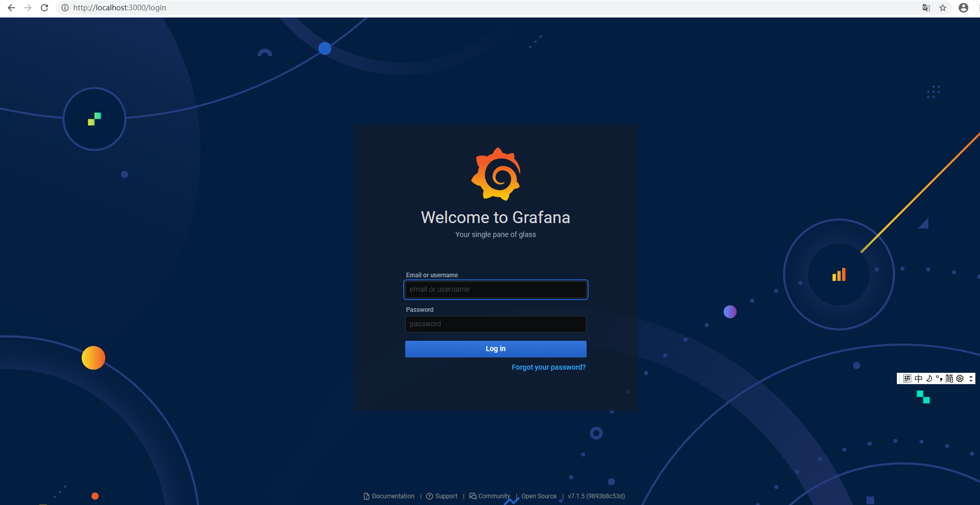Image resolution: width=980 pixels, height=505 pixels.
Task: Open the Open Source footer link
Action: 539,496
